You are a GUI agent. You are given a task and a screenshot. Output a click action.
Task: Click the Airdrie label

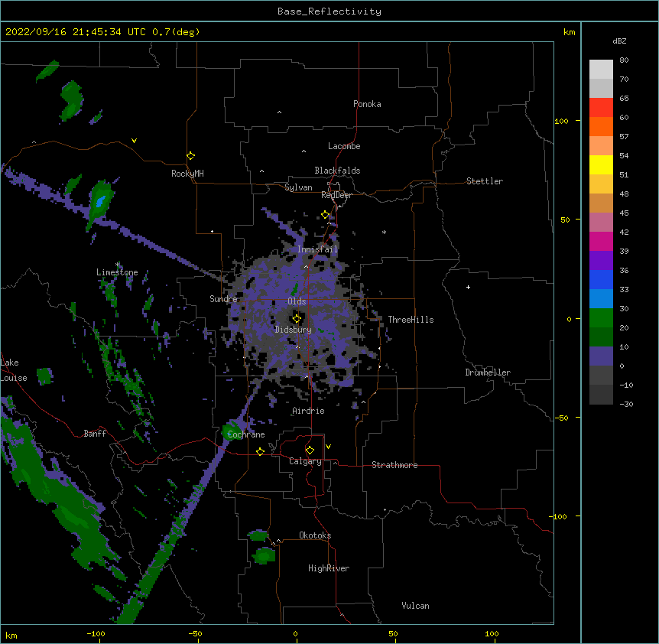[x=309, y=411]
